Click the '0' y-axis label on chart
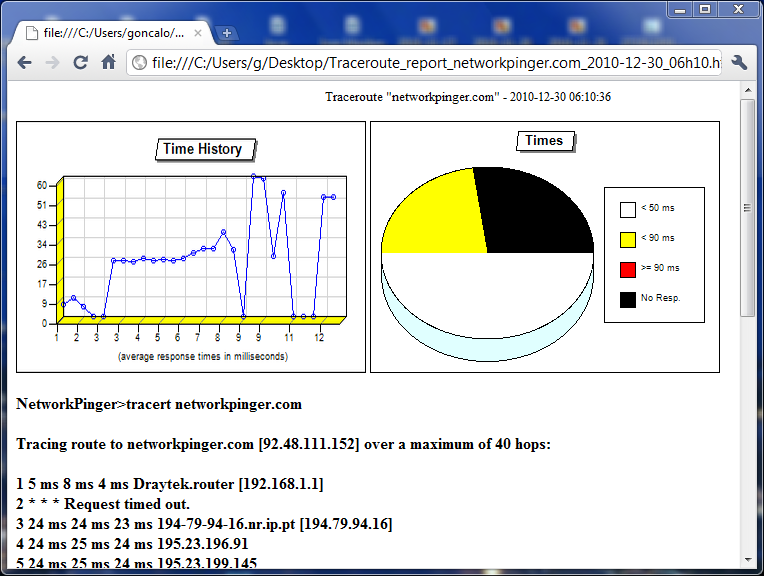The height and width of the screenshot is (576, 764). [44, 323]
